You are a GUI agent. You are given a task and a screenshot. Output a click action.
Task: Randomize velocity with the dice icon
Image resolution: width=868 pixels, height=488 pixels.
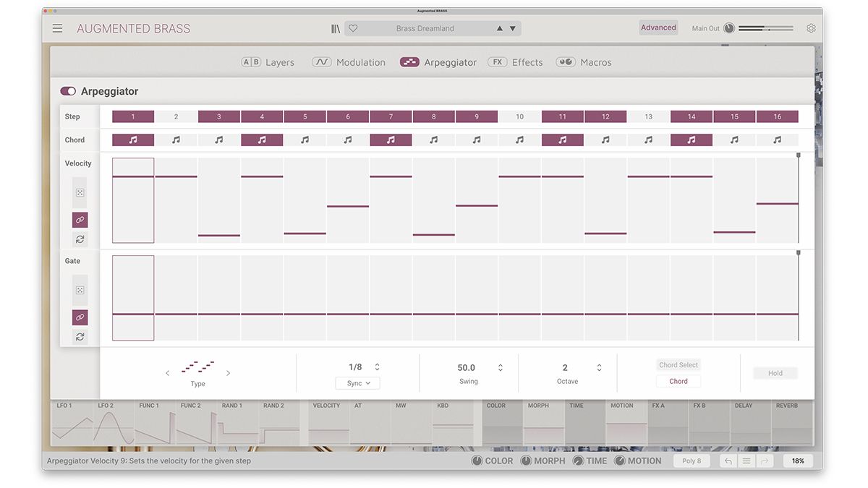[80, 193]
